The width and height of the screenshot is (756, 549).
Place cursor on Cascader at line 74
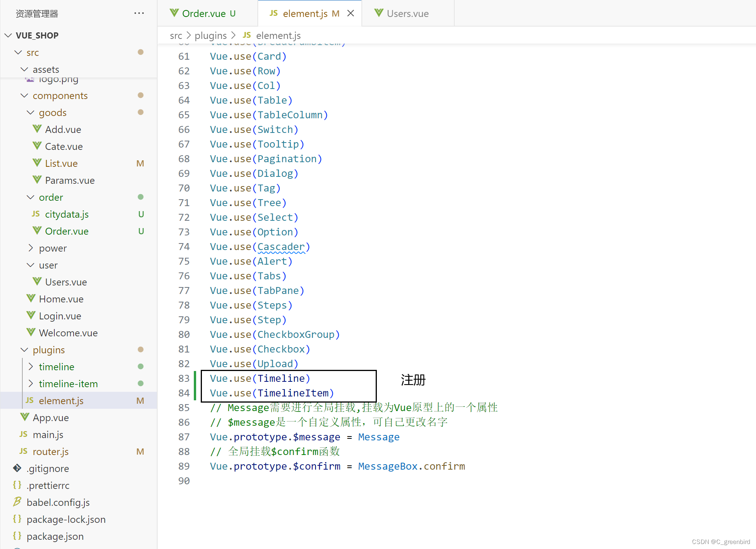[x=281, y=247]
